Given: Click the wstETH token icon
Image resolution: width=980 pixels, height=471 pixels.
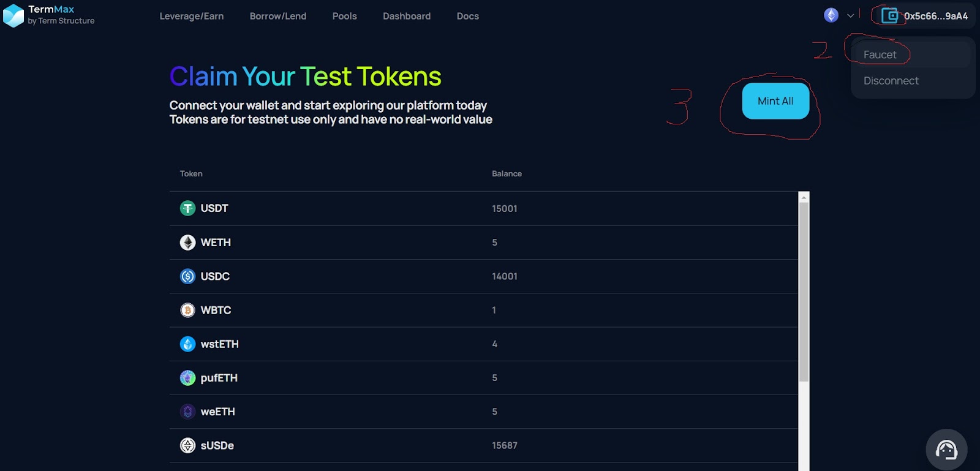Looking at the screenshot, I should (x=187, y=344).
